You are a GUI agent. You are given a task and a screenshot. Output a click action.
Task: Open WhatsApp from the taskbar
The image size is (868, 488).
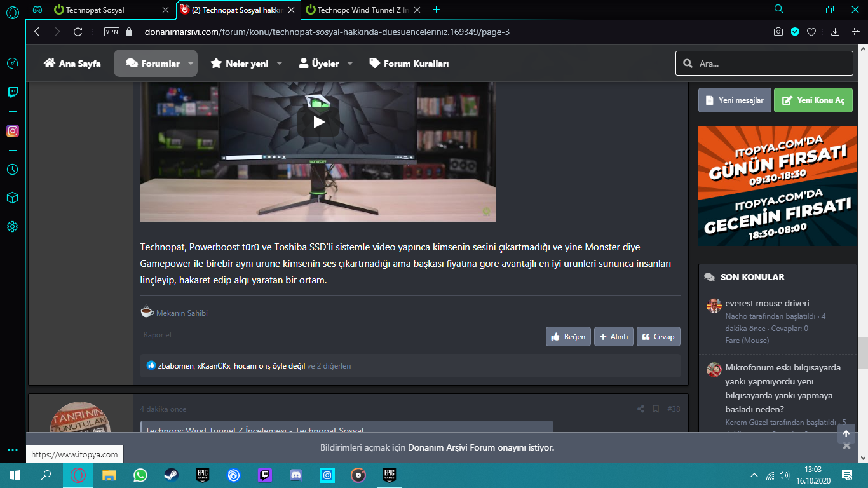(140, 475)
